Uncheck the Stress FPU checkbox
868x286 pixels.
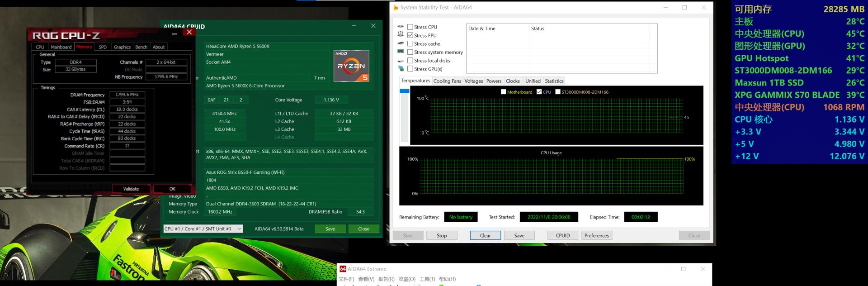[410, 35]
